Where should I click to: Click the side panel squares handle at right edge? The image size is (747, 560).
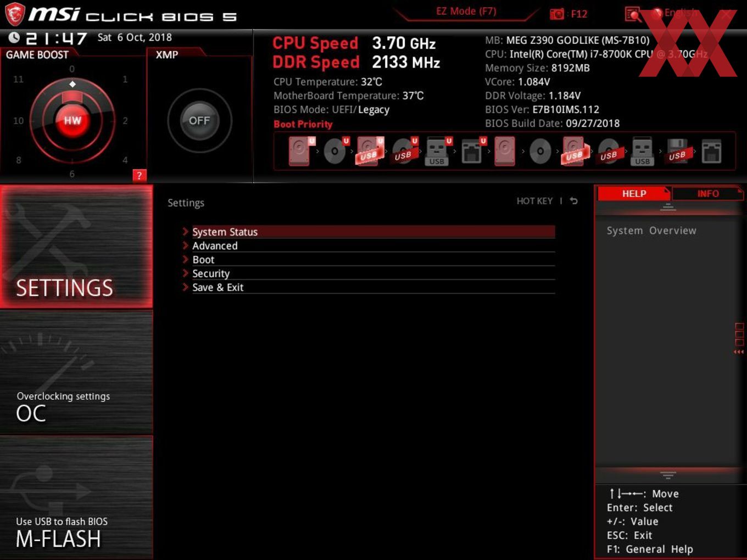click(739, 338)
